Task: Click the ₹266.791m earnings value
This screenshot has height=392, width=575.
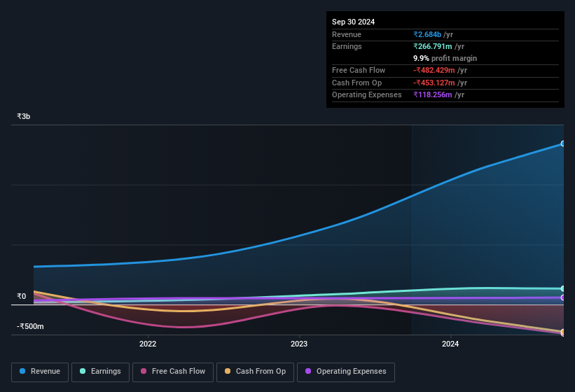Action: point(433,46)
